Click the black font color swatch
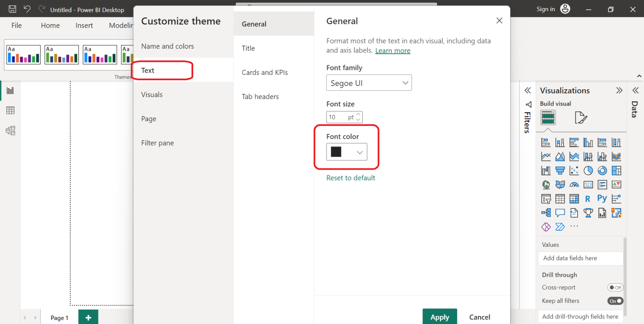This screenshot has height=324, width=644. [x=336, y=152]
